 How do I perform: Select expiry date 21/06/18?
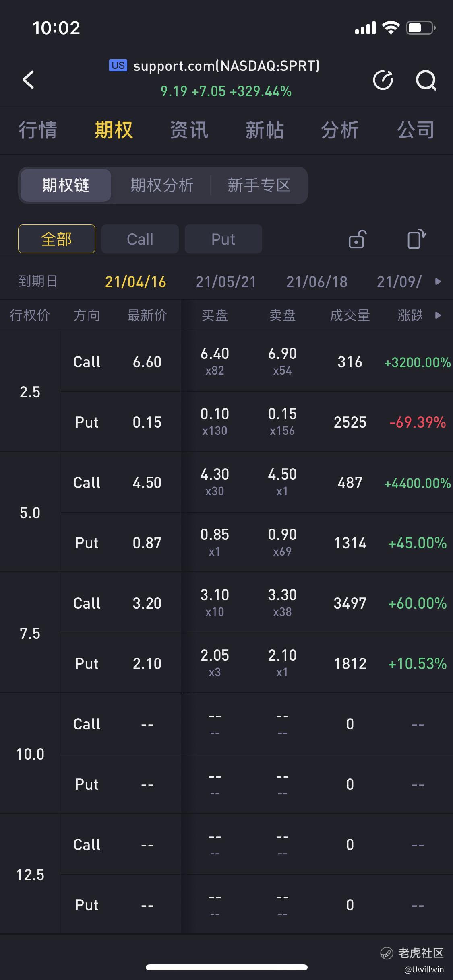click(317, 282)
